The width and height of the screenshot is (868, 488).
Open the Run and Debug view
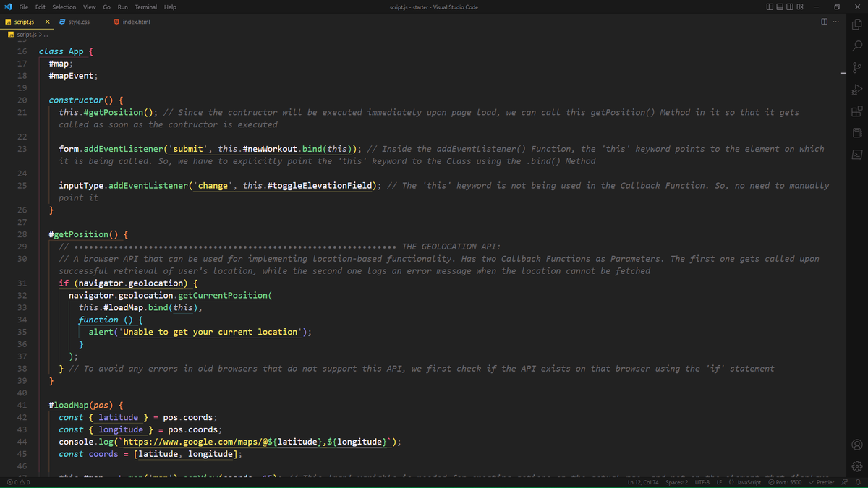tap(857, 89)
